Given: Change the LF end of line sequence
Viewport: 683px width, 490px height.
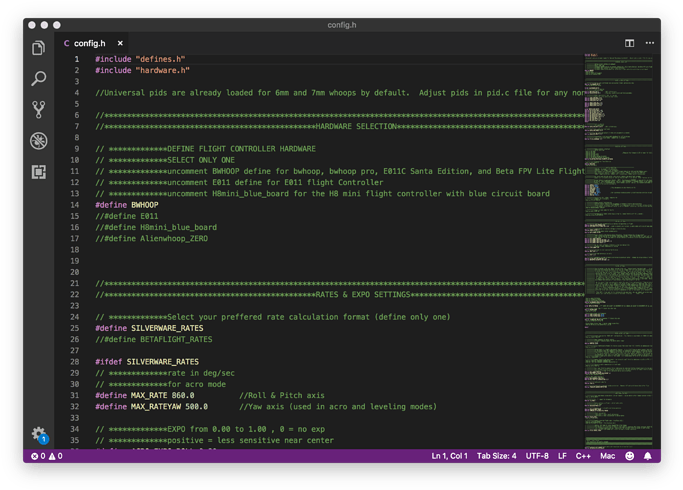Looking at the screenshot, I should pyautogui.click(x=562, y=456).
